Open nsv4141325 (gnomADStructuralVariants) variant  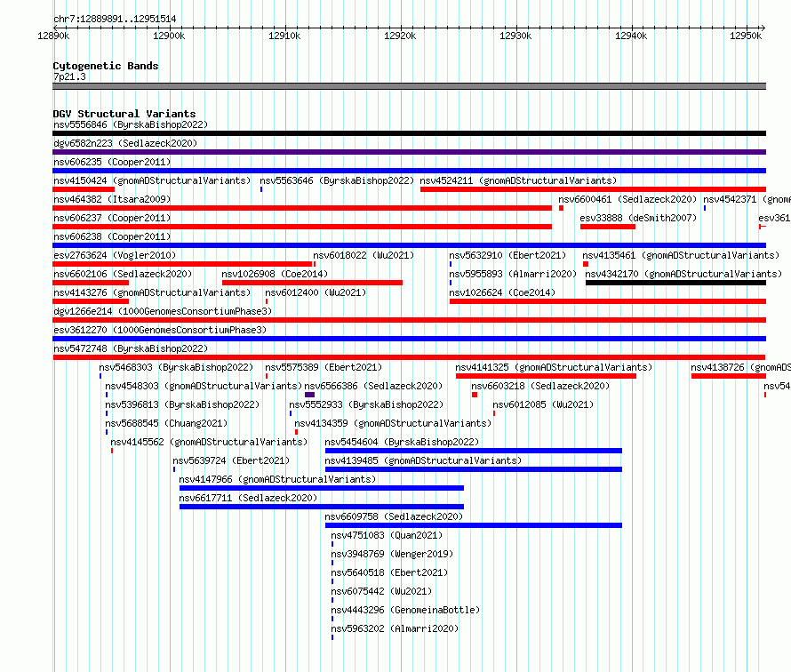coord(554,367)
